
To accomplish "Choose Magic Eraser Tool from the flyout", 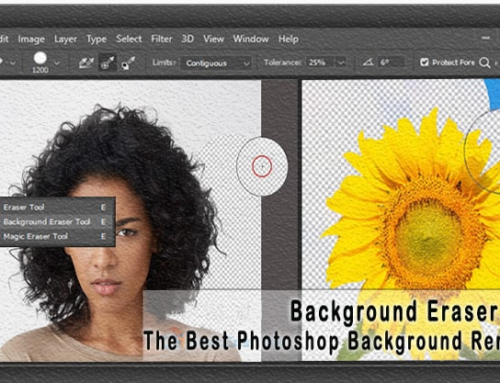I will coord(58,236).
